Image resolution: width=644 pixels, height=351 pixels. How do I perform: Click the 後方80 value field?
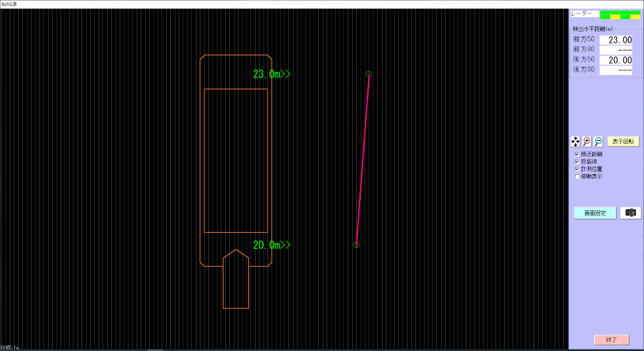point(616,70)
